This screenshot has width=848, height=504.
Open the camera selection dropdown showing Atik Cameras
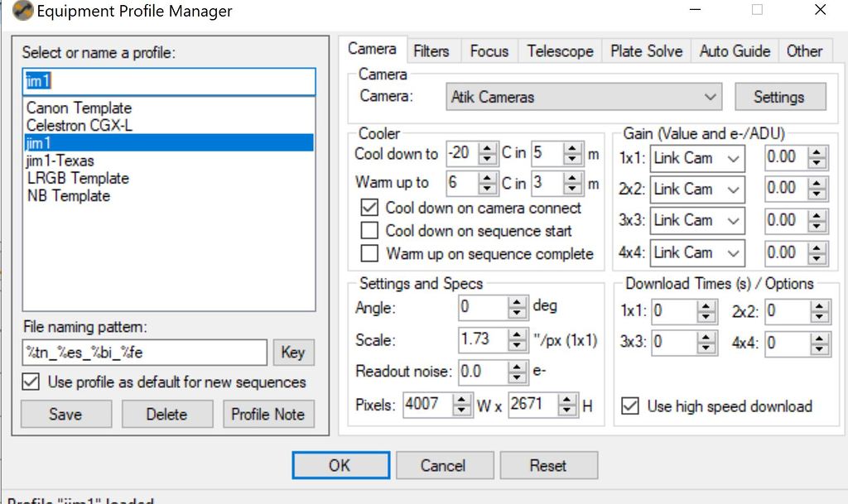coord(582,97)
